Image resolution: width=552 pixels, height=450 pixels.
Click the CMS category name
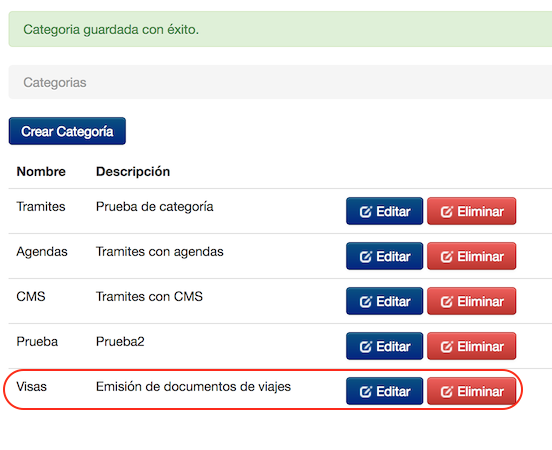point(31,296)
